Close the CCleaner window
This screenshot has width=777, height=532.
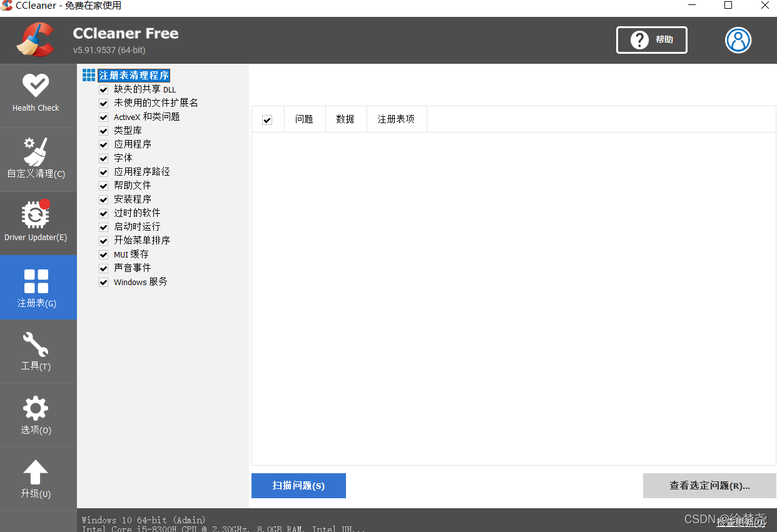[764, 6]
